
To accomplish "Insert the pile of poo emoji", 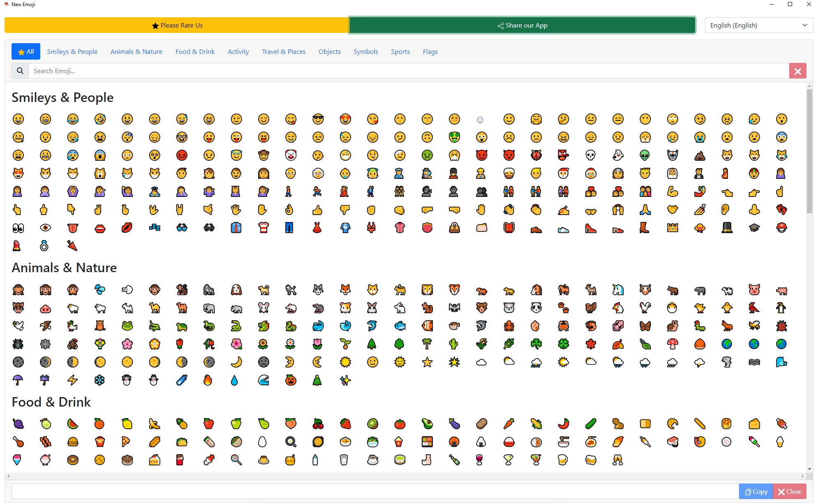I will tap(700, 155).
